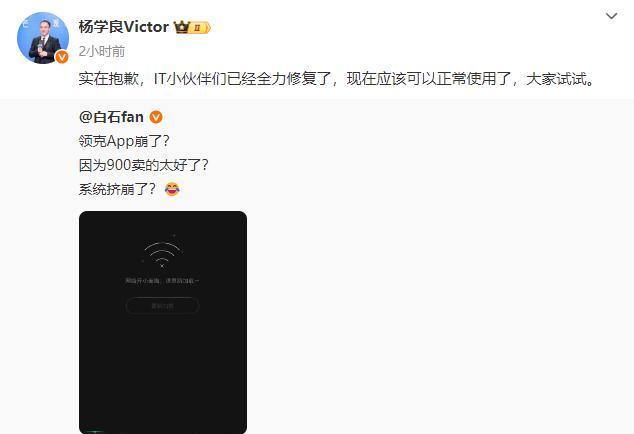
Task: Click the quoted line 领克App崩了?
Action: point(124,141)
